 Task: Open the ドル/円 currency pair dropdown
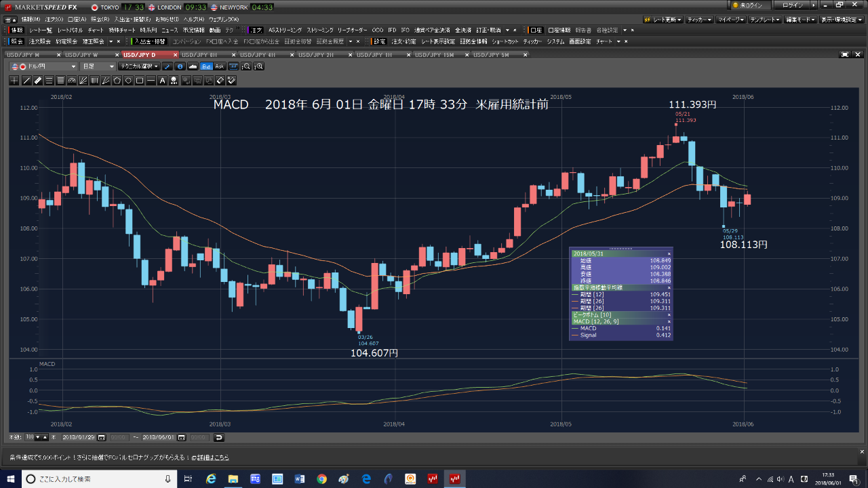click(43, 66)
